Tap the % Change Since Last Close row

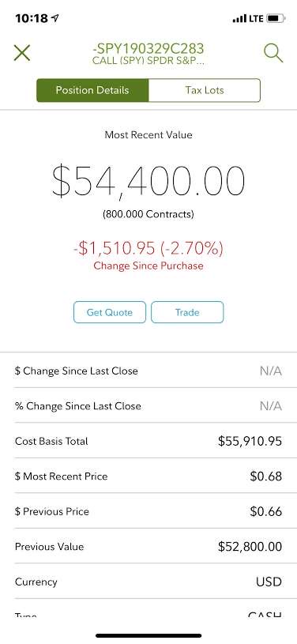point(148,406)
